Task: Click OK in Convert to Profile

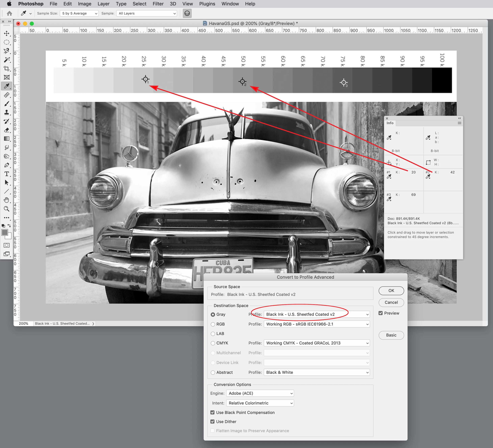Action: (391, 291)
